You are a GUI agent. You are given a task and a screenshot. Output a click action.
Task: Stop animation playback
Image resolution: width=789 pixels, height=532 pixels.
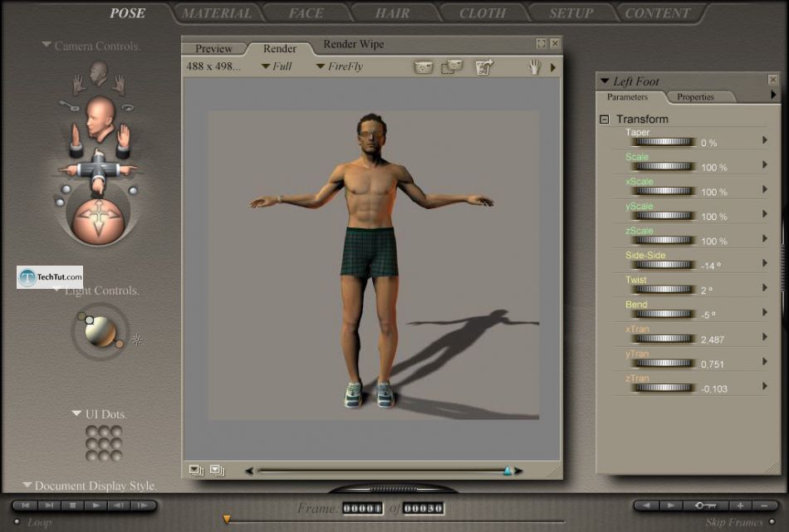click(72, 505)
